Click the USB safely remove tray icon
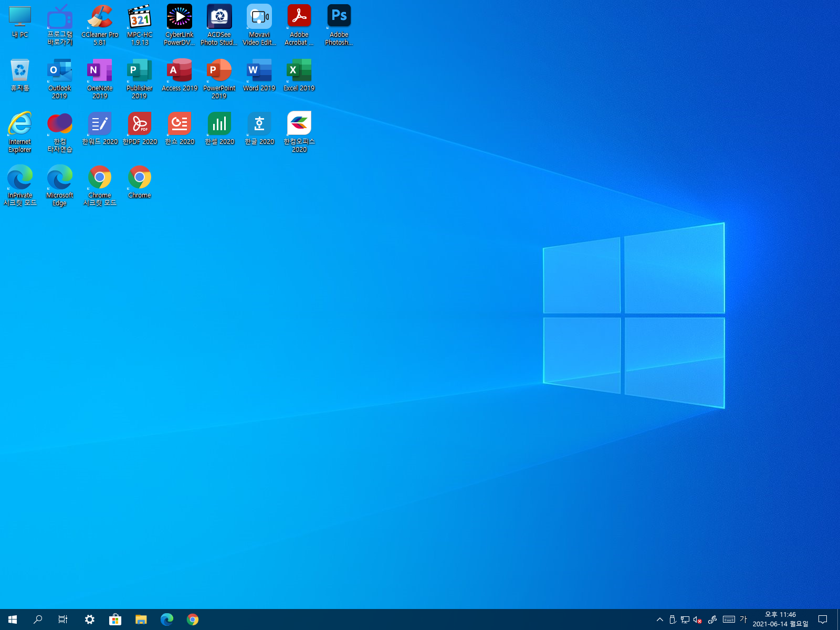This screenshot has width=840, height=630. pyautogui.click(x=673, y=619)
